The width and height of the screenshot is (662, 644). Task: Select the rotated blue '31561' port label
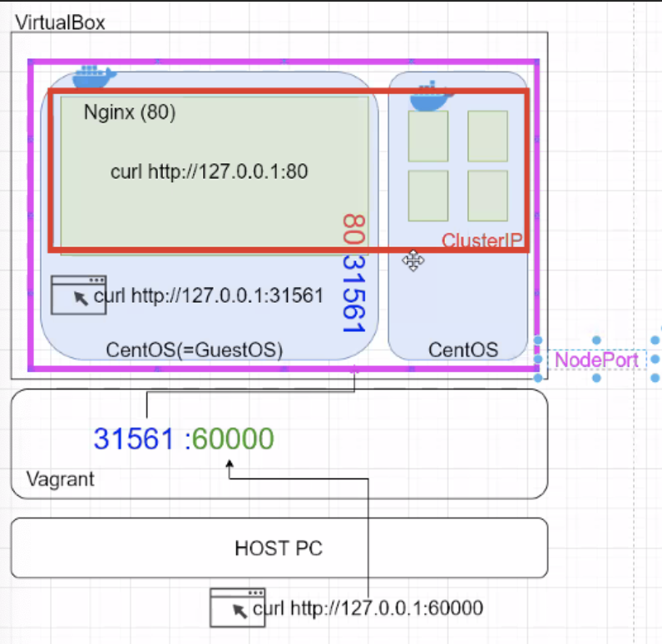point(353,295)
